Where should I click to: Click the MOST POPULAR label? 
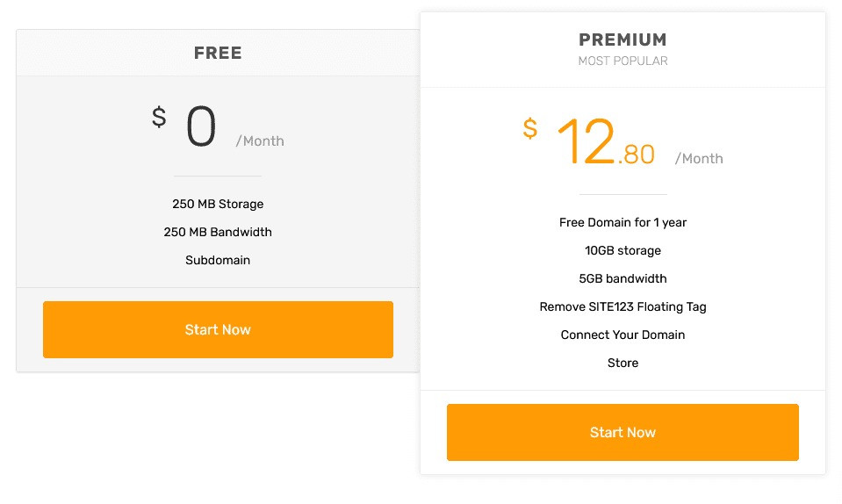[x=623, y=61]
